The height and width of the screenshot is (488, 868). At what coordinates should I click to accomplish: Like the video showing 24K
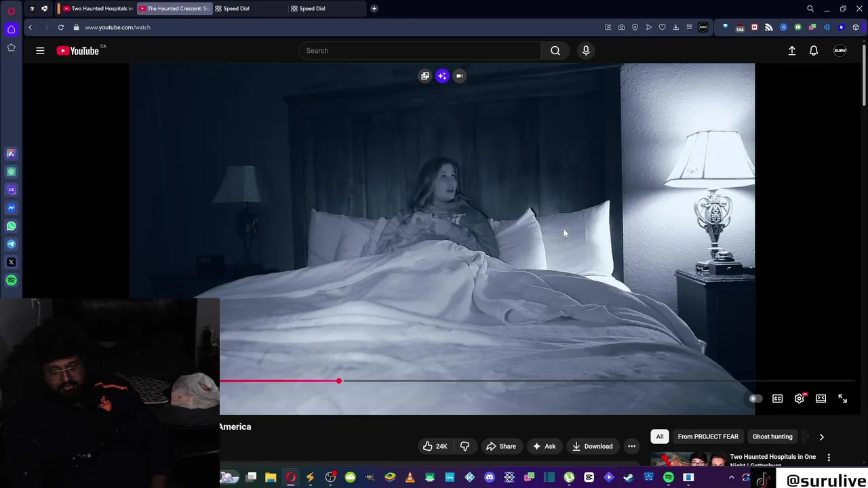[x=435, y=446]
